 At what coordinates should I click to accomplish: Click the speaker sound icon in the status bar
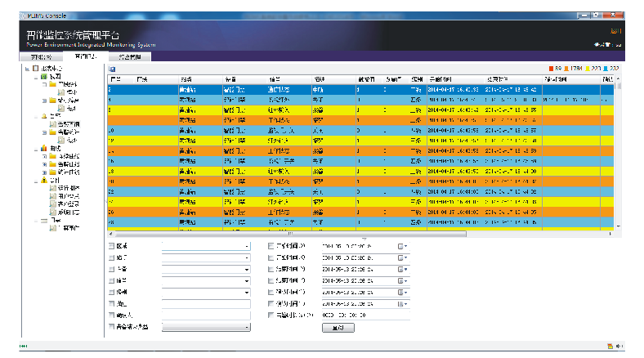tap(619, 346)
